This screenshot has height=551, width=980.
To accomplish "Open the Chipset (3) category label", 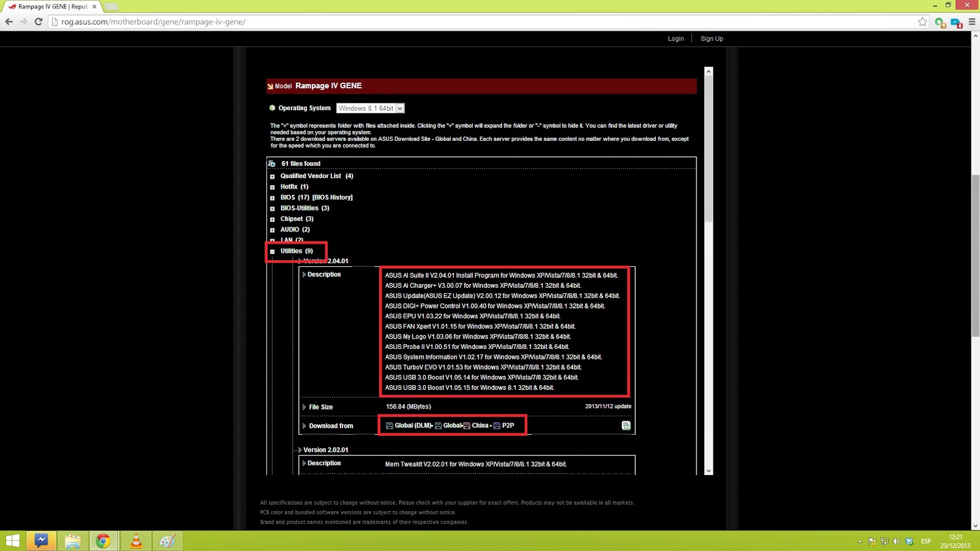I will tap(297, 219).
